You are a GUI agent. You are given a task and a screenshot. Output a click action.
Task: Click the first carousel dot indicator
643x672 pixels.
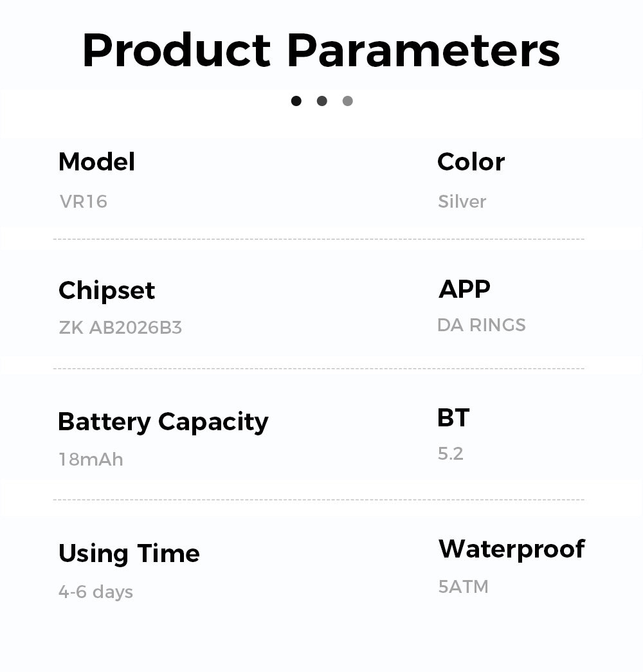[296, 101]
